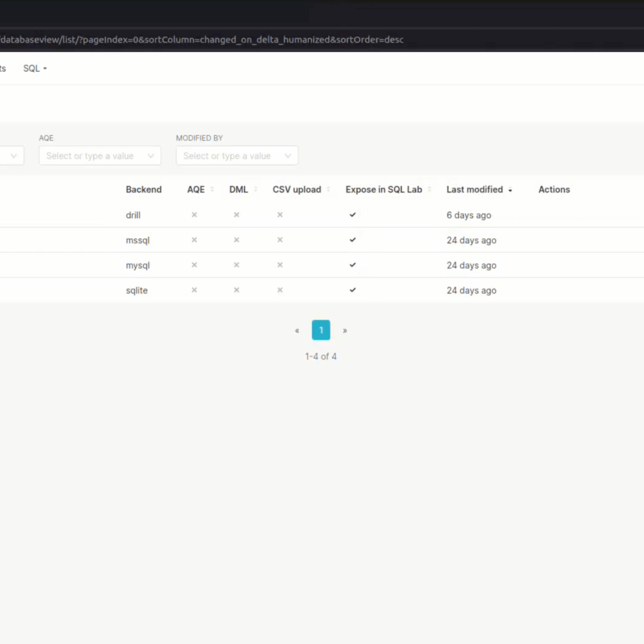The height and width of the screenshot is (644, 644).
Task: Open the Modified By filter dropdown
Action: coord(237,156)
